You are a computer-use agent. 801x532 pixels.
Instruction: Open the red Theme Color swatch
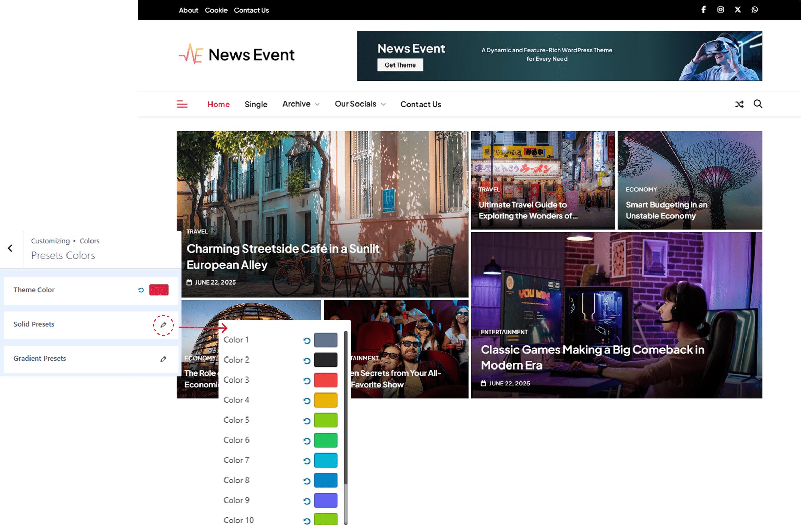tap(159, 290)
